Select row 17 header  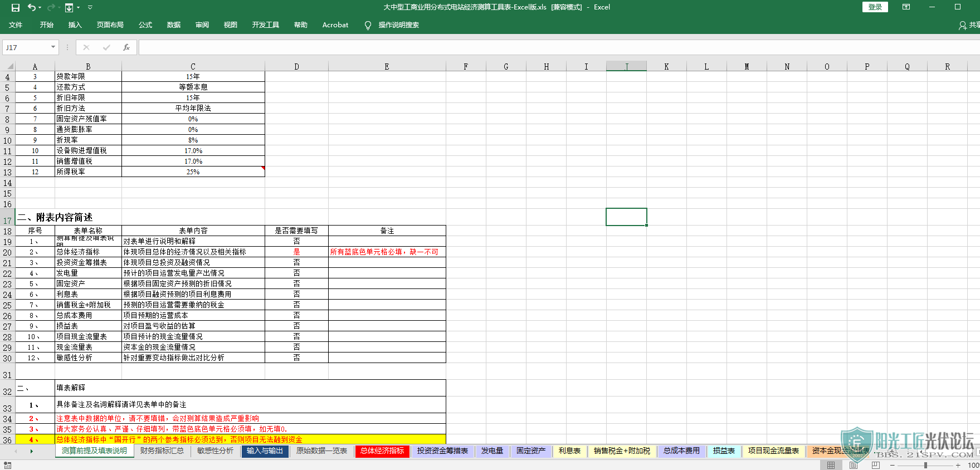tap(7, 217)
